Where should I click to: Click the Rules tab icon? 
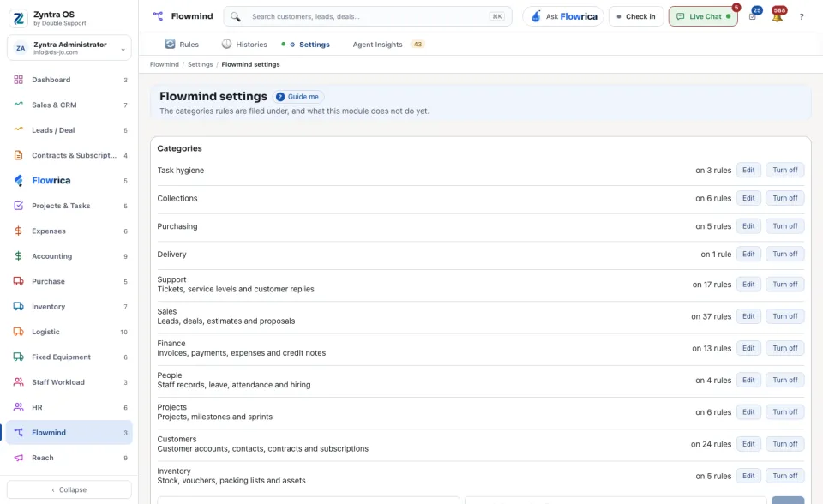pyautogui.click(x=170, y=44)
